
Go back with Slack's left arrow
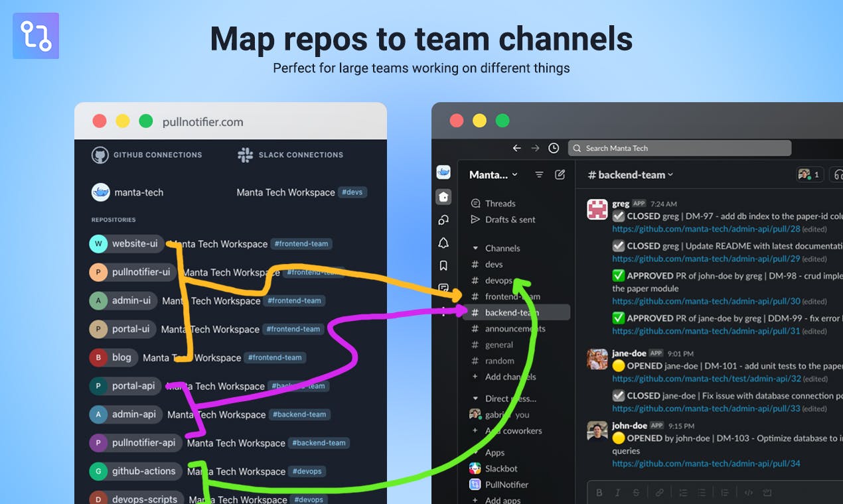(x=516, y=148)
